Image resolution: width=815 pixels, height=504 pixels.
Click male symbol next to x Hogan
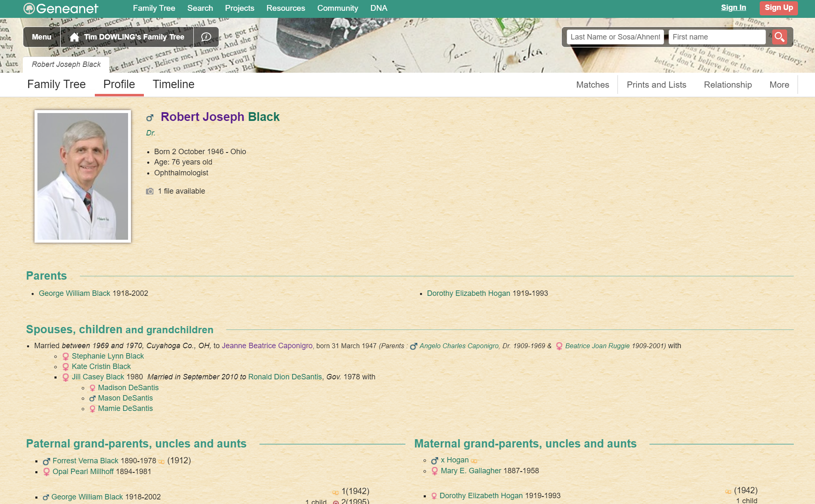pos(435,460)
